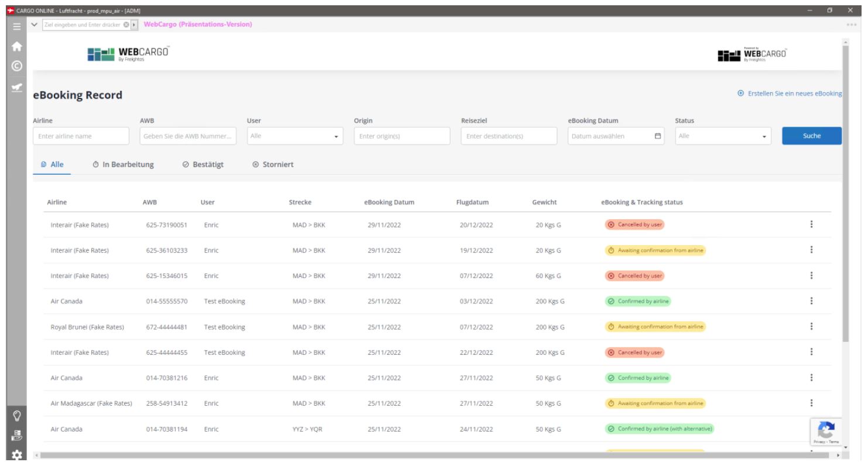
Task: Open three-dot menu for AWB 258-54913412
Action: pyautogui.click(x=811, y=403)
